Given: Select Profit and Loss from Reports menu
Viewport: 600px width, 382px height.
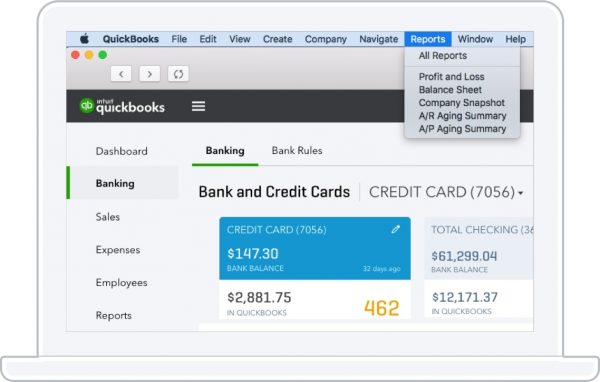Looking at the screenshot, I should (452, 77).
